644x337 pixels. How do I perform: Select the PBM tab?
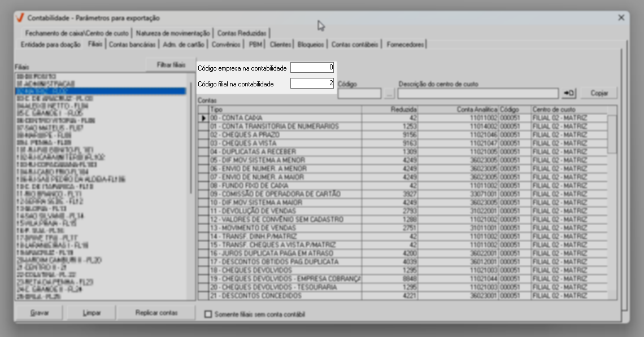pyautogui.click(x=255, y=45)
